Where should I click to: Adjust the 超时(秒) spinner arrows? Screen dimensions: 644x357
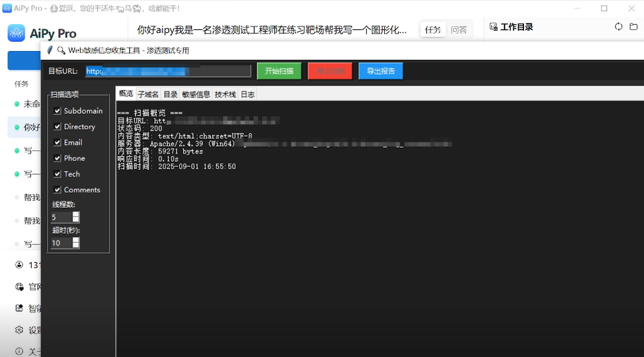(x=76, y=243)
